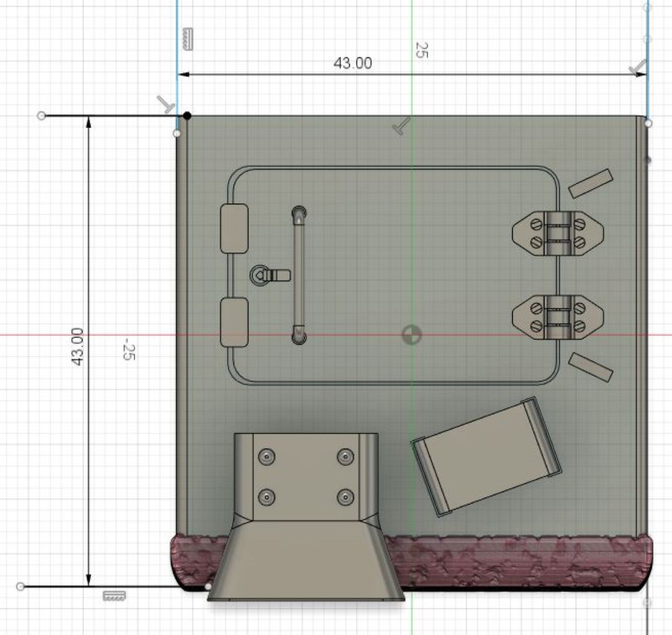Click the top-left screw on chute bracket
Viewport: 672px width, 635px height.
tap(267, 457)
